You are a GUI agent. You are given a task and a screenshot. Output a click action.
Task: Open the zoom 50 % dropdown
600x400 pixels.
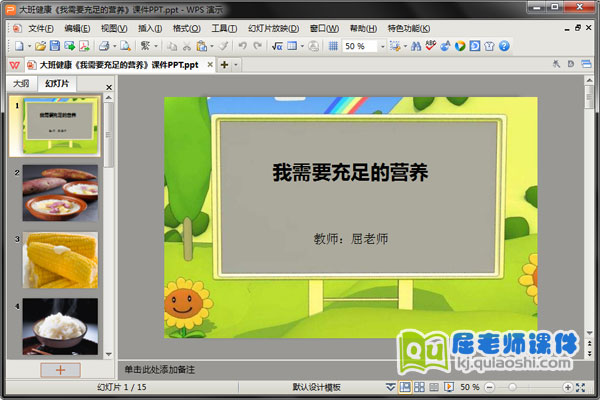pyautogui.click(x=382, y=47)
